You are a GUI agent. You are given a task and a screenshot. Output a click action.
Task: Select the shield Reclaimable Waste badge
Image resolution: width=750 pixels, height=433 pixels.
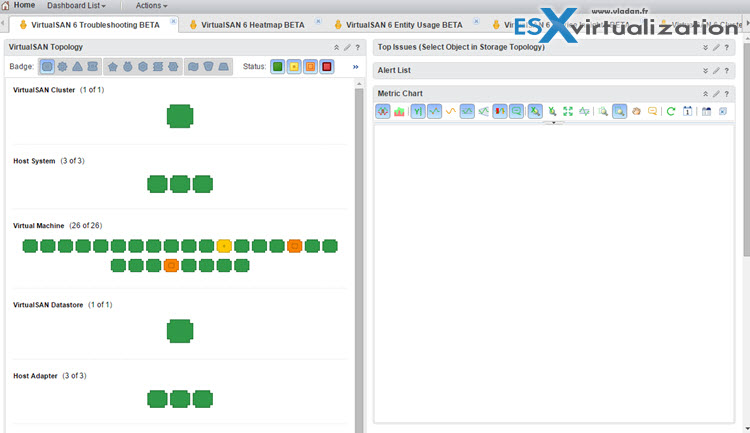208,67
